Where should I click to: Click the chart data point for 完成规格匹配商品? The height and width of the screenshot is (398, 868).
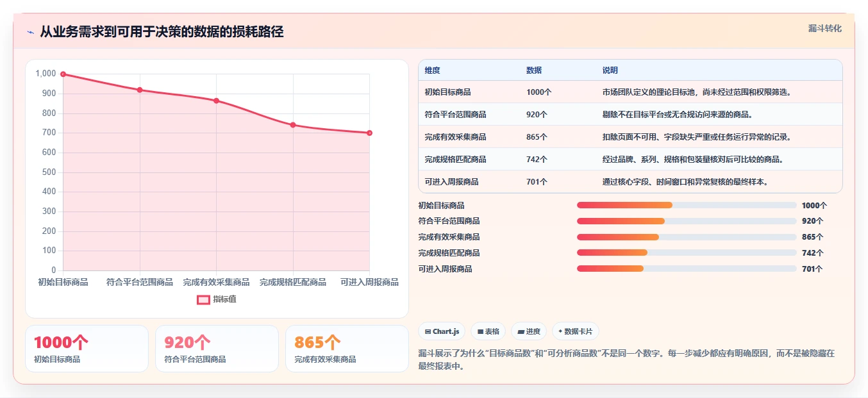[293, 125]
